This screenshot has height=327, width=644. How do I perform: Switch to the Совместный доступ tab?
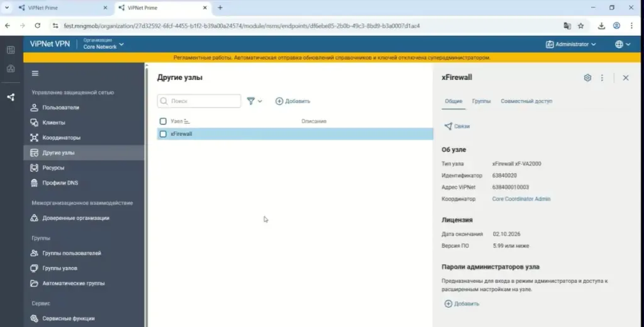[526, 101]
